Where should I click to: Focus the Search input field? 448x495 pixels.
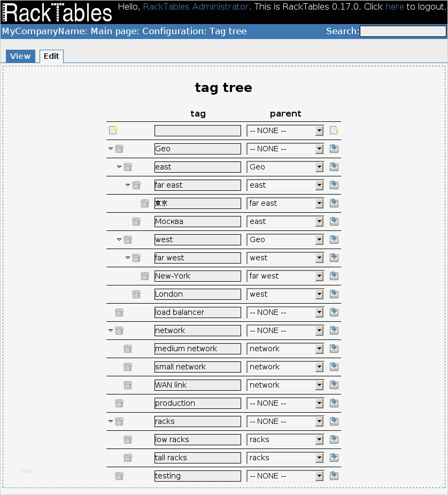tap(403, 31)
